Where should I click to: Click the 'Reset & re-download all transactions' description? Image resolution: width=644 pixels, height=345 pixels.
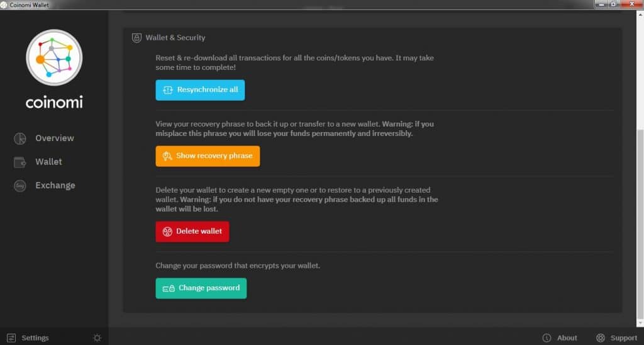click(x=294, y=62)
